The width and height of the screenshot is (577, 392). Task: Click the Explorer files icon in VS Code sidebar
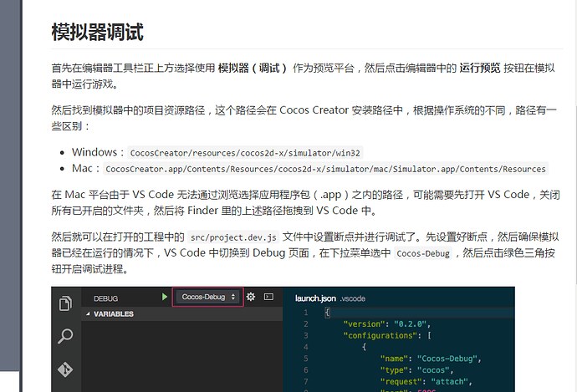pos(65,303)
